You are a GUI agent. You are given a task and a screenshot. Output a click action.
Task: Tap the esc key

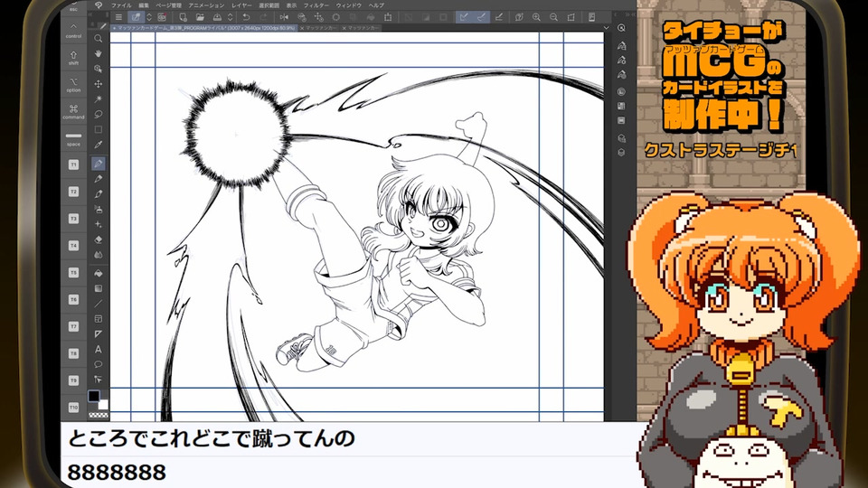click(x=73, y=8)
